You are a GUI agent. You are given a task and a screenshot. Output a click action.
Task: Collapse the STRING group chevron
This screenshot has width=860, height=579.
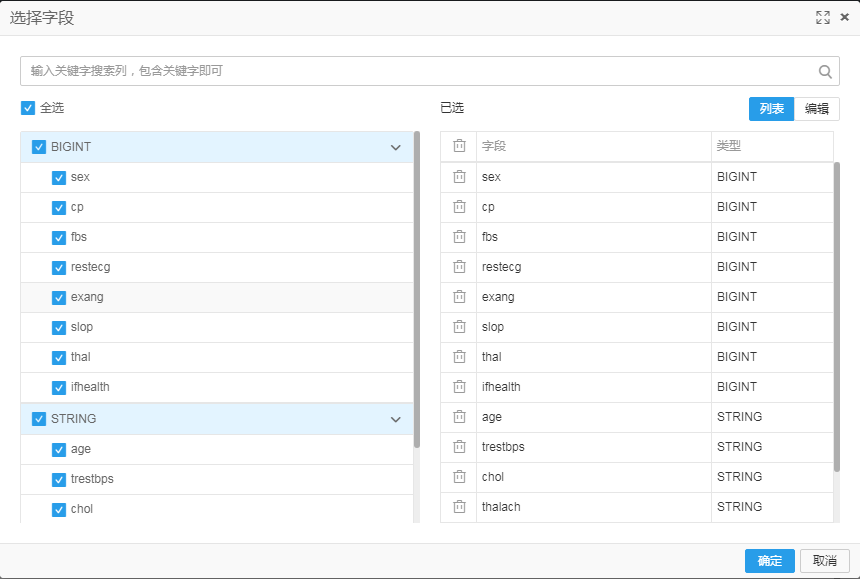pos(395,419)
